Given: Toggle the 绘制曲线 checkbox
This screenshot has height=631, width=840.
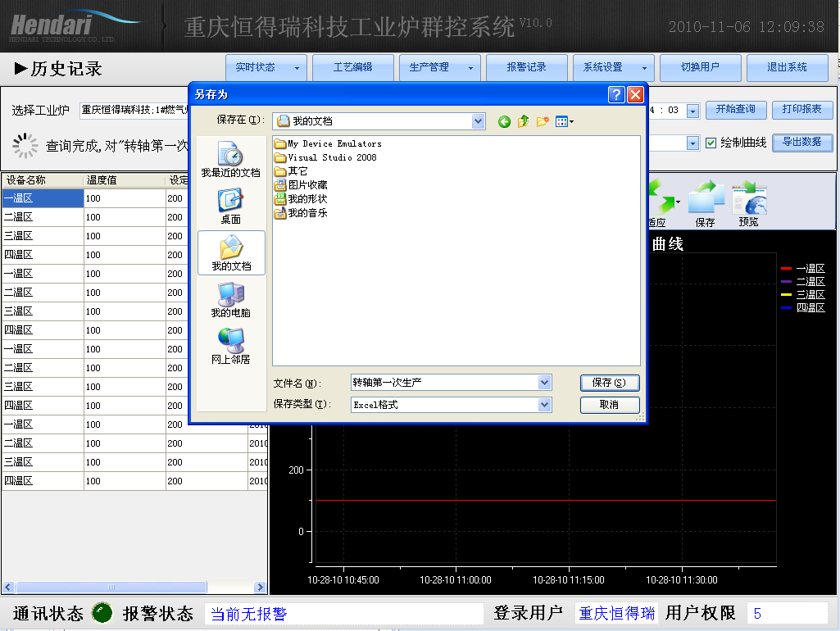Looking at the screenshot, I should [710, 143].
